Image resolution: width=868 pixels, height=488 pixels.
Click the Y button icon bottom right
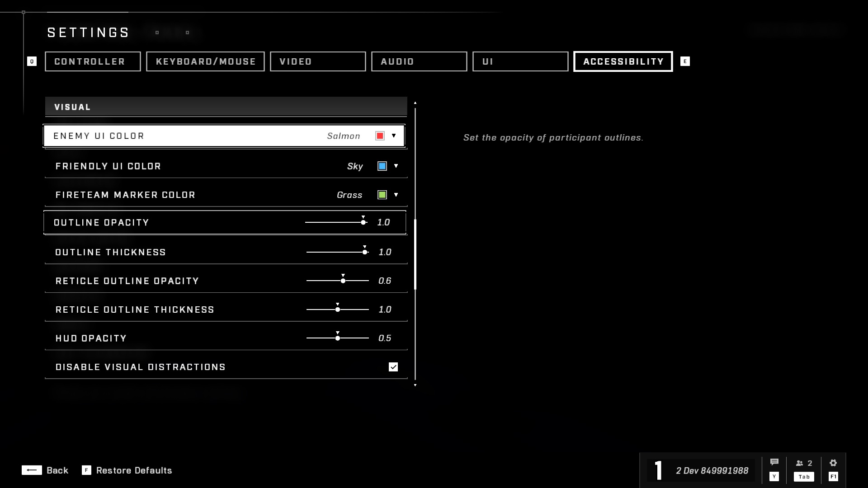774,477
